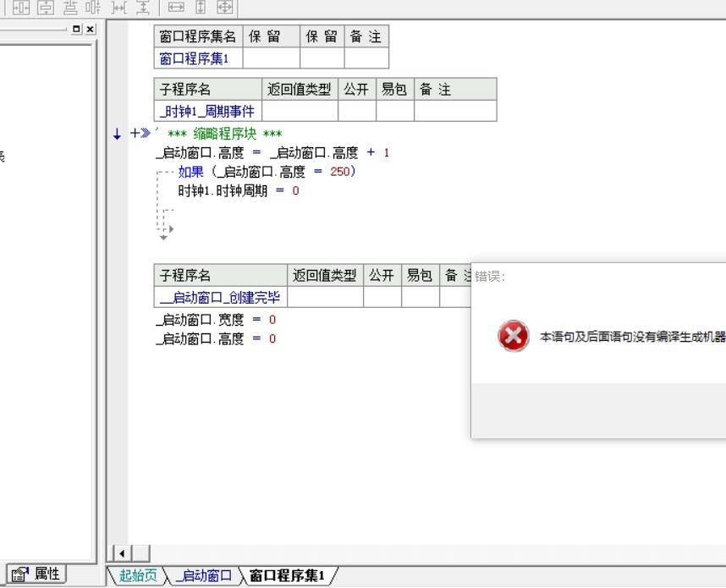Switch to the 起始页 tab
Viewport: 726px width, 588px height.
pyautogui.click(x=138, y=575)
